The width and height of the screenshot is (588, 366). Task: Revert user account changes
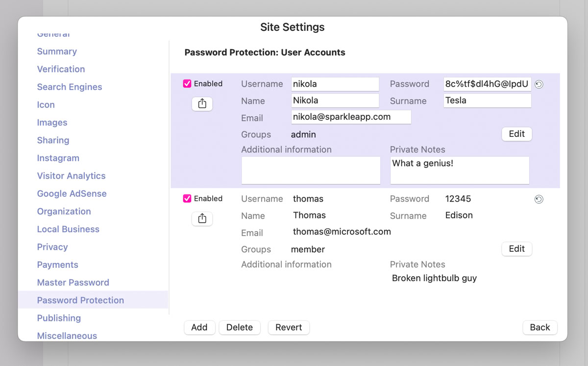tap(289, 327)
